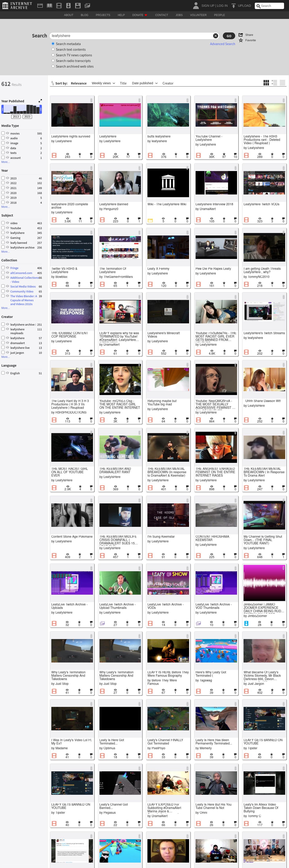
Task: Clear the 'leafyishere' search text
Action: coord(216,36)
